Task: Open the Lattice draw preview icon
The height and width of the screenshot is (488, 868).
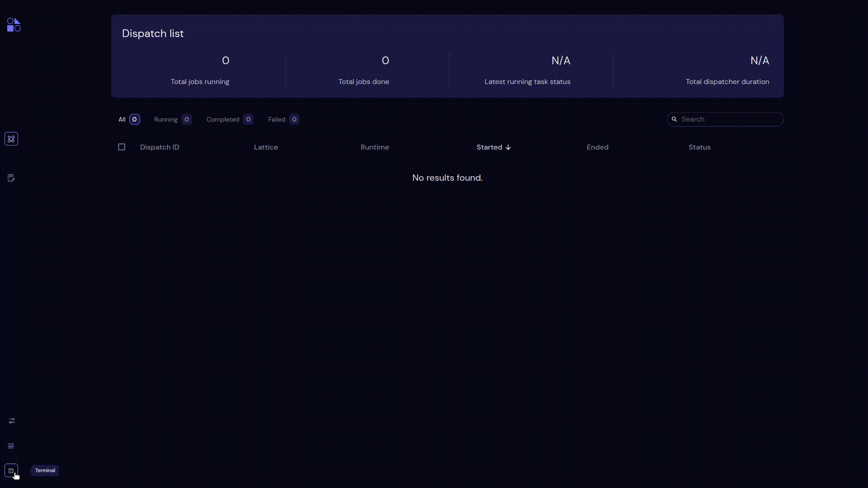Action: 11,178
